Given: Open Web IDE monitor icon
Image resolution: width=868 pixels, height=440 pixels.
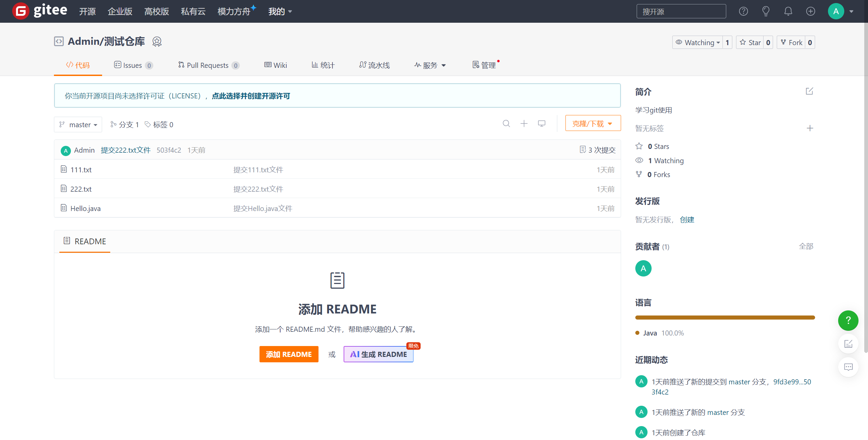Looking at the screenshot, I should pyautogui.click(x=541, y=123).
